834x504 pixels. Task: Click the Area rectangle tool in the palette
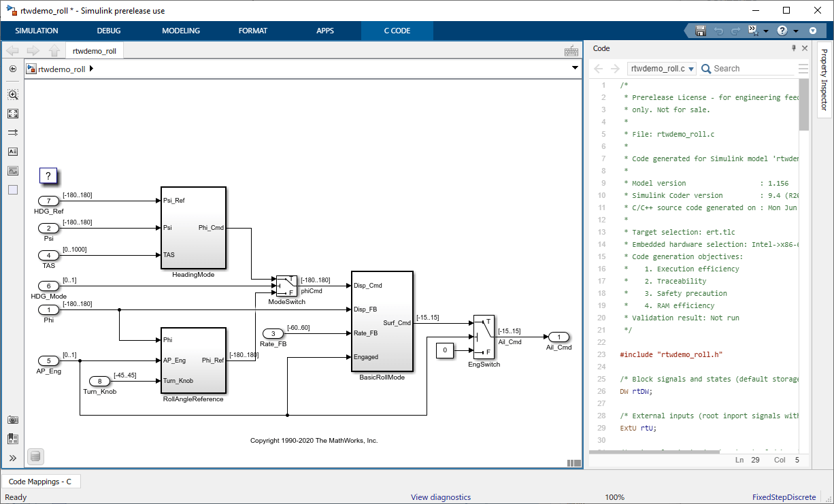[x=13, y=190]
